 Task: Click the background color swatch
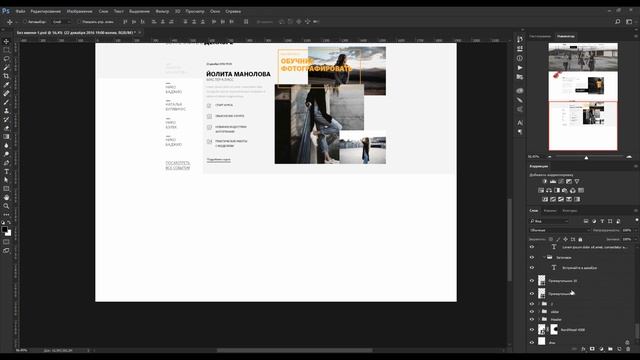(9, 233)
